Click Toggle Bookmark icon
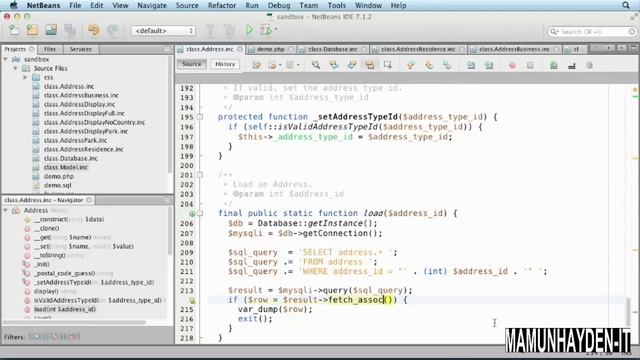The height and width of the screenshot is (360, 640). point(447,65)
